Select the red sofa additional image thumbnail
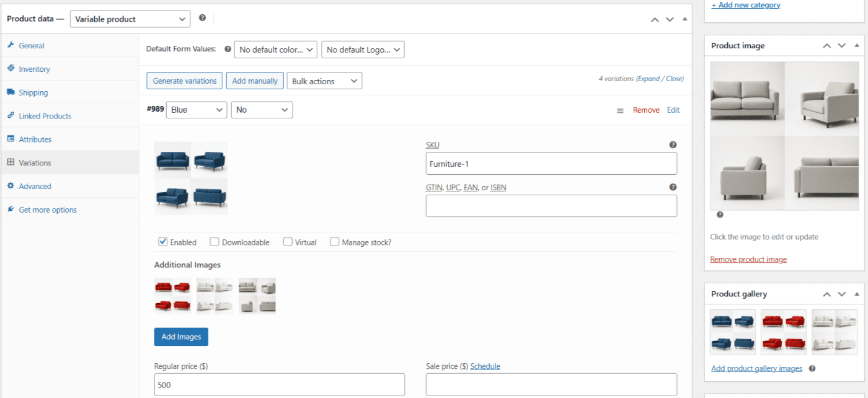This screenshot has width=868, height=398. point(172,296)
